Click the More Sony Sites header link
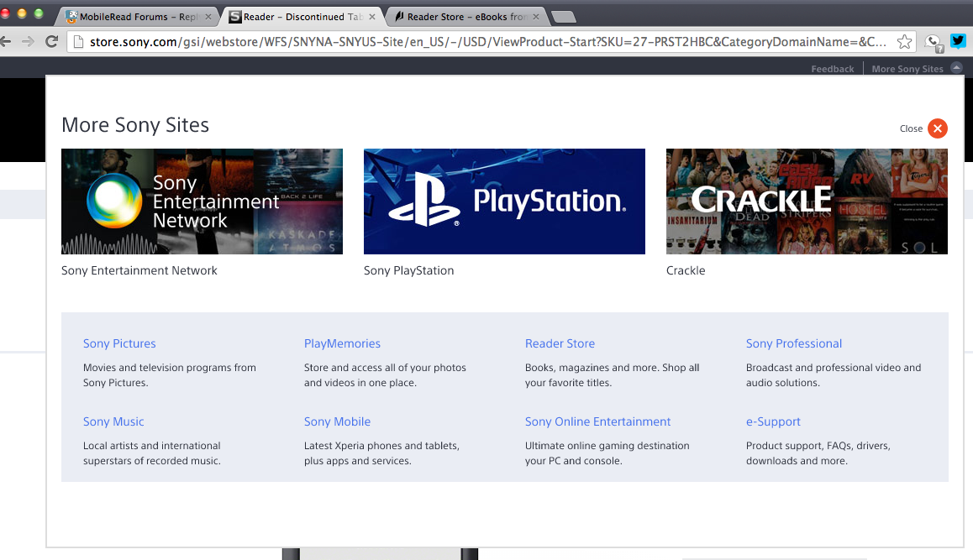The height and width of the screenshot is (560, 973). click(907, 69)
